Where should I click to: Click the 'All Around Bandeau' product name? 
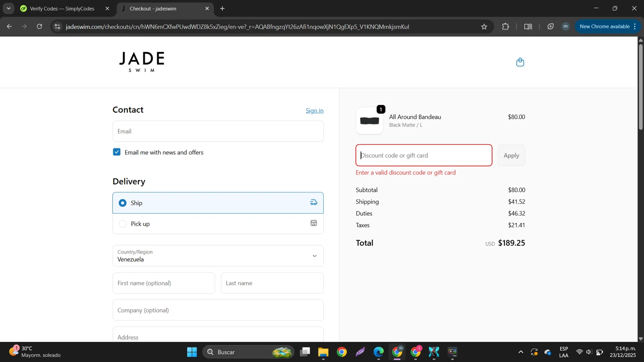[x=415, y=117]
